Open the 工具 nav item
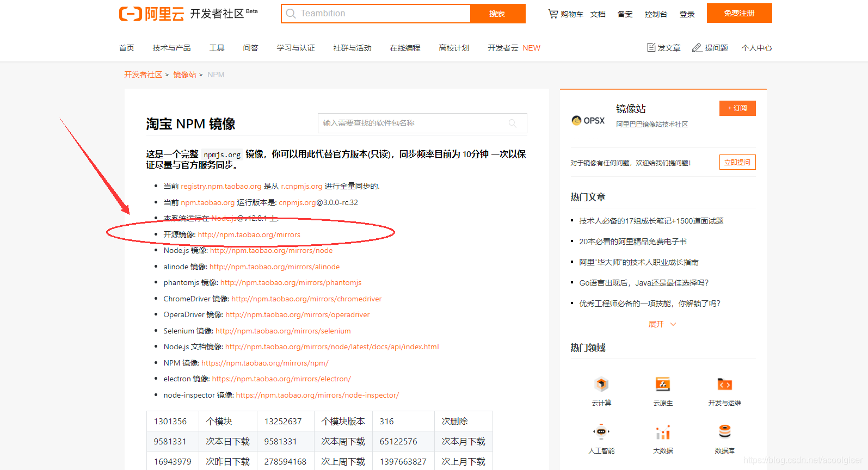 [217, 48]
